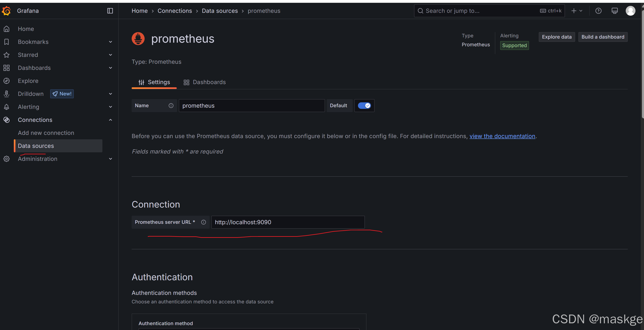The width and height of the screenshot is (644, 330).
Task: Click the Build a dashboard button
Action: 603,37
